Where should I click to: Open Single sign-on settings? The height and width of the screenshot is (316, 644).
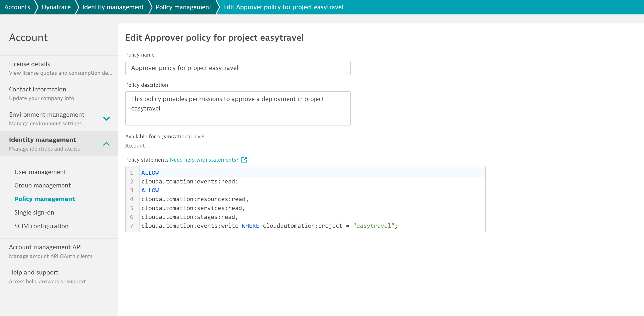click(x=34, y=212)
